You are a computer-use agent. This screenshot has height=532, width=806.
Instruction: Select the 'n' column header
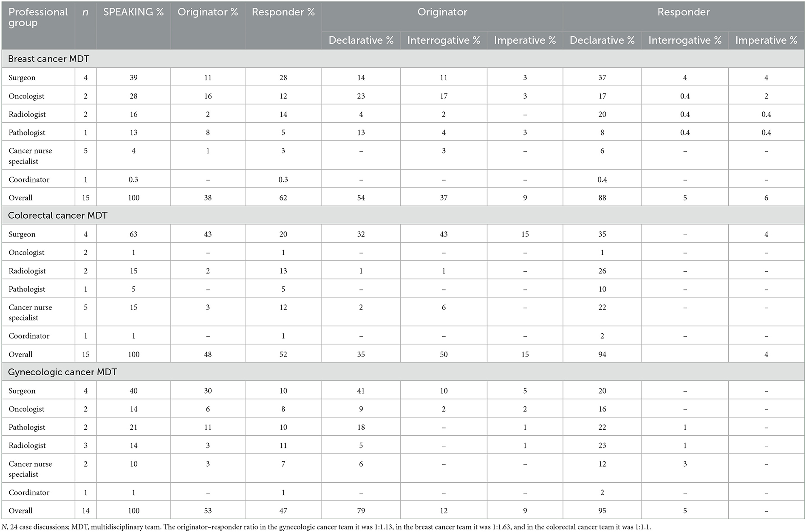pos(85,12)
